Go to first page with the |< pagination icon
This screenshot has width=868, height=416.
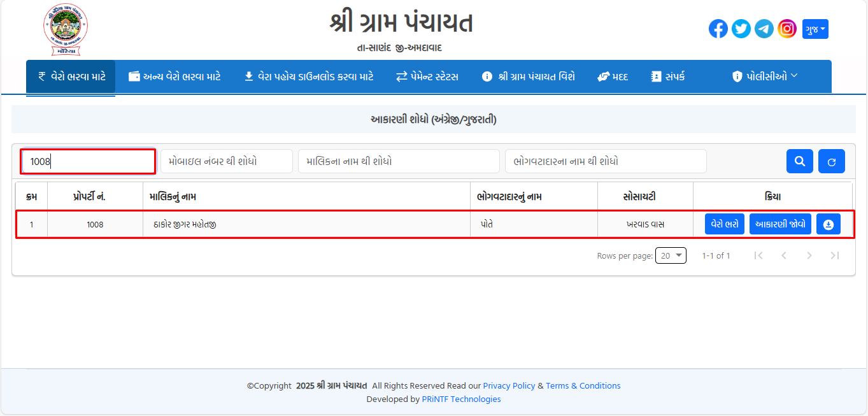758,255
